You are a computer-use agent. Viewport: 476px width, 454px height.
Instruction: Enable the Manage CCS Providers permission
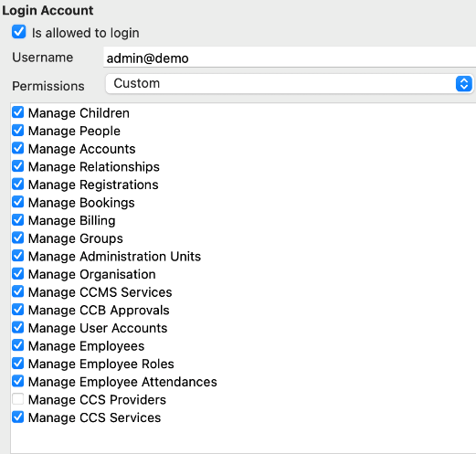pos(18,399)
